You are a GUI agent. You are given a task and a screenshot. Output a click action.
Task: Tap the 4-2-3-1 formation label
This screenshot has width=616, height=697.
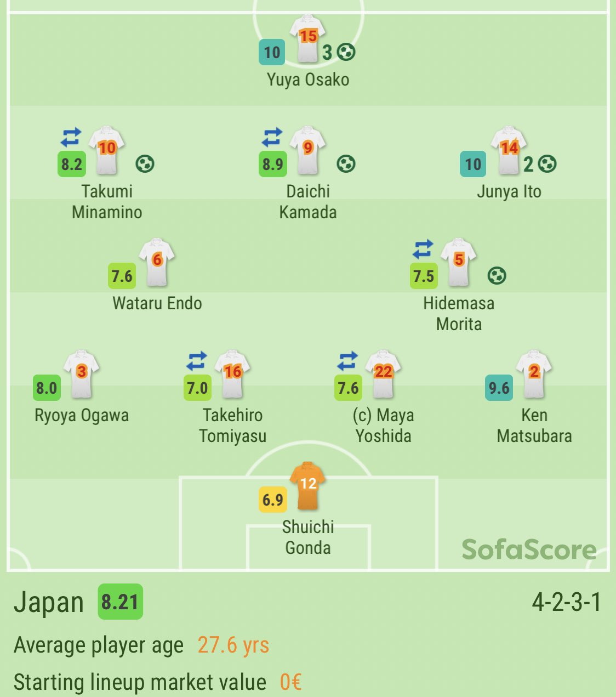coord(567,602)
